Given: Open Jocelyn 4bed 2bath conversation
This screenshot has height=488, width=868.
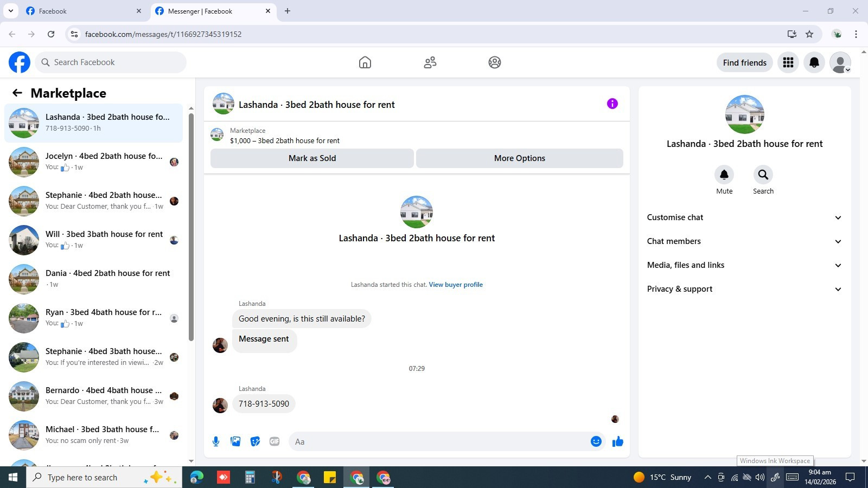Looking at the screenshot, I should (x=94, y=162).
